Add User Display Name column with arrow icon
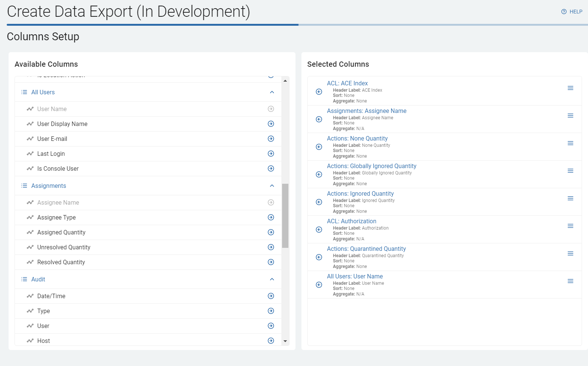The height and width of the screenshot is (366, 588). [271, 124]
